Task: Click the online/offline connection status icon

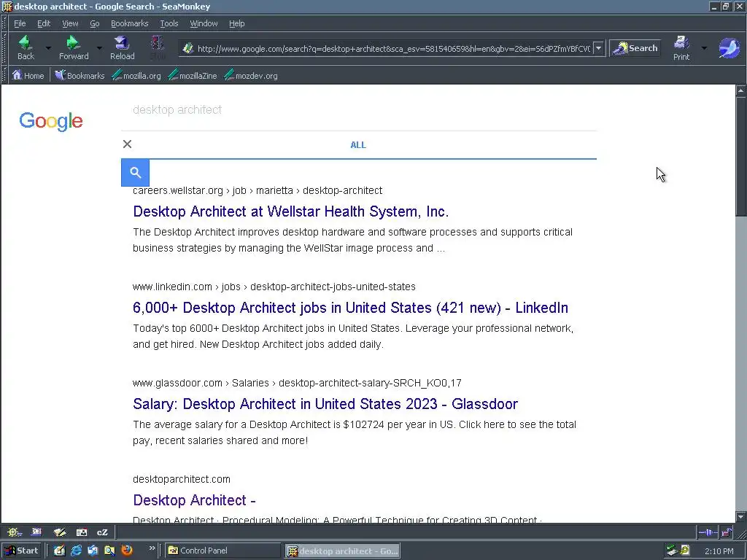Action: pyautogui.click(x=708, y=532)
